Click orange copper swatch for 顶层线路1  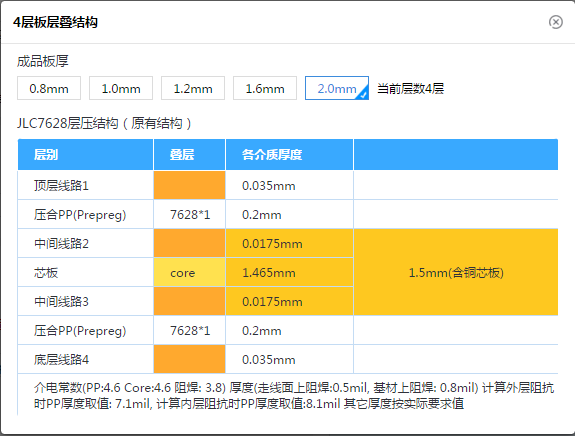coord(189,185)
